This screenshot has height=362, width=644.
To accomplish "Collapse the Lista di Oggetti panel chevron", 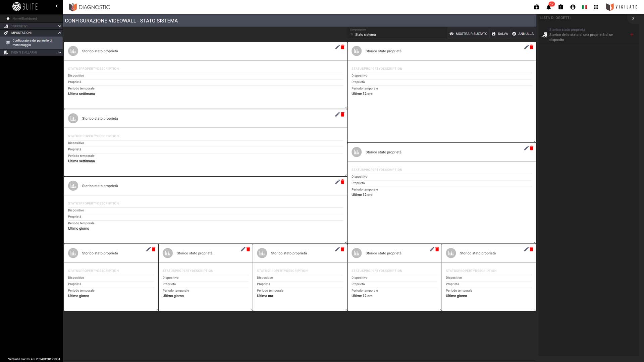I will 633,18.
